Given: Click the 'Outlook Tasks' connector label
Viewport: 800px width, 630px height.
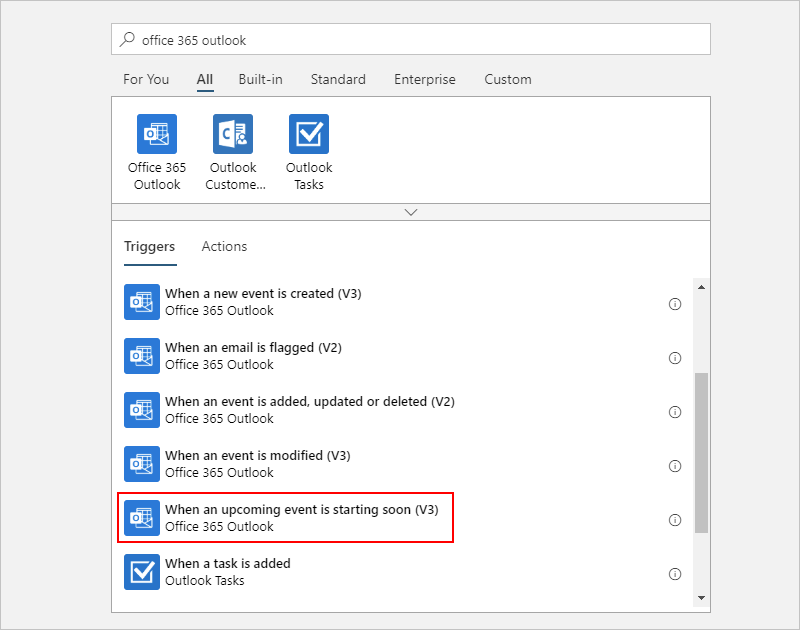Looking at the screenshot, I should [309, 176].
